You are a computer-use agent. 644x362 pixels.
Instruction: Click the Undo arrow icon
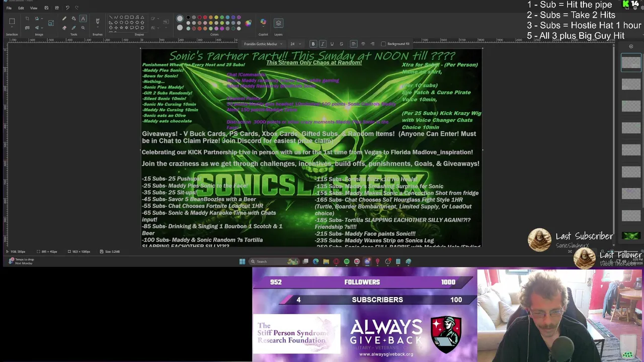(x=67, y=8)
